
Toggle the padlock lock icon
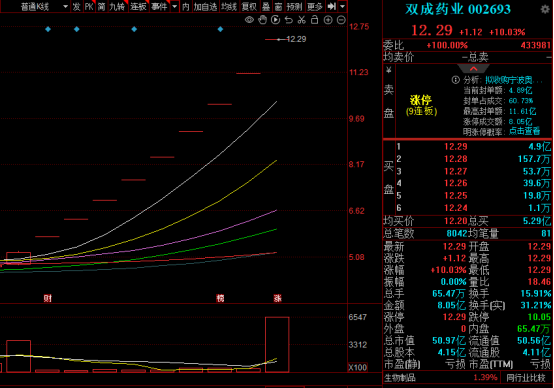click(x=314, y=20)
